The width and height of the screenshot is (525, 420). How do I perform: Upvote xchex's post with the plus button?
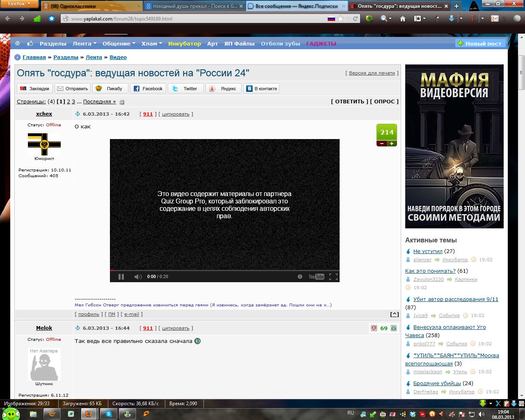coord(392,144)
